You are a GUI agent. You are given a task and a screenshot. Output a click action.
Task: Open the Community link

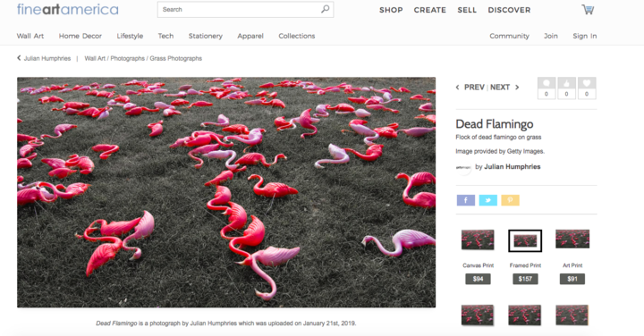click(509, 36)
